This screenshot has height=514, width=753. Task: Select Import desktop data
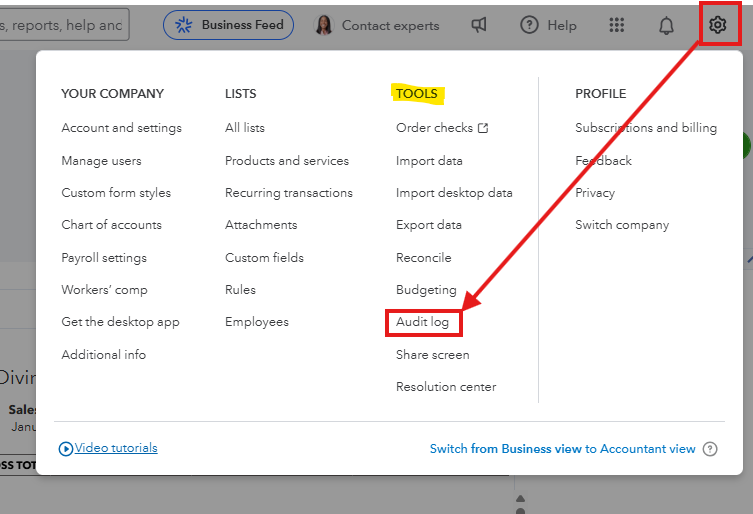click(x=454, y=193)
